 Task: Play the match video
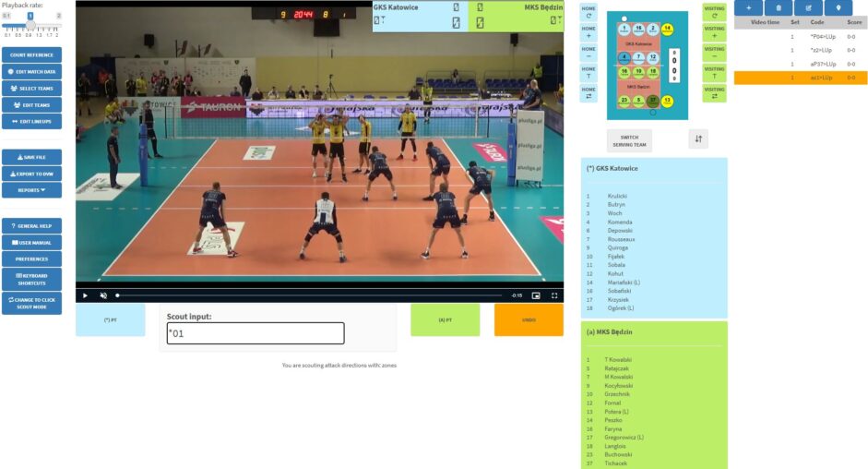point(85,295)
